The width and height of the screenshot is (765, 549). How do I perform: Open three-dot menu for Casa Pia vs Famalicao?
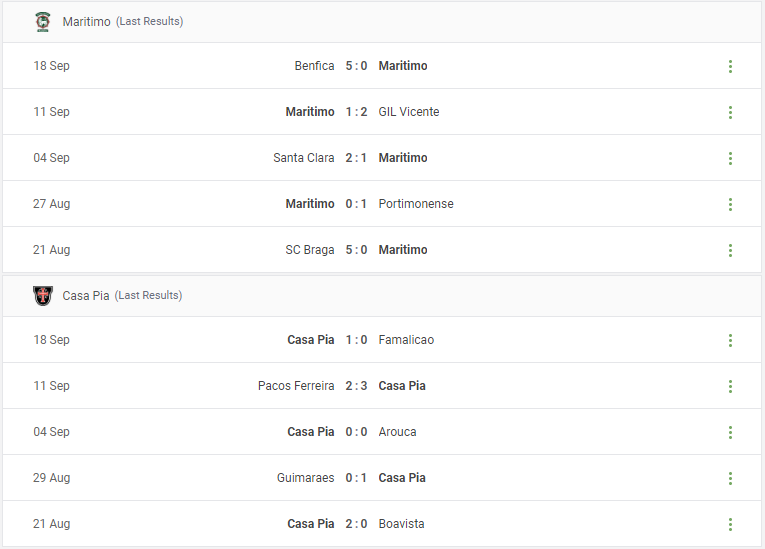click(730, 340)
